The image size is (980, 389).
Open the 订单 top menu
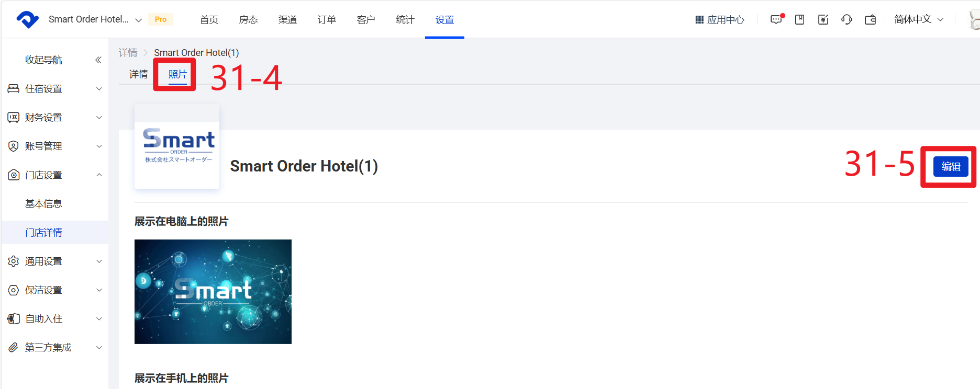click(327, 20)
